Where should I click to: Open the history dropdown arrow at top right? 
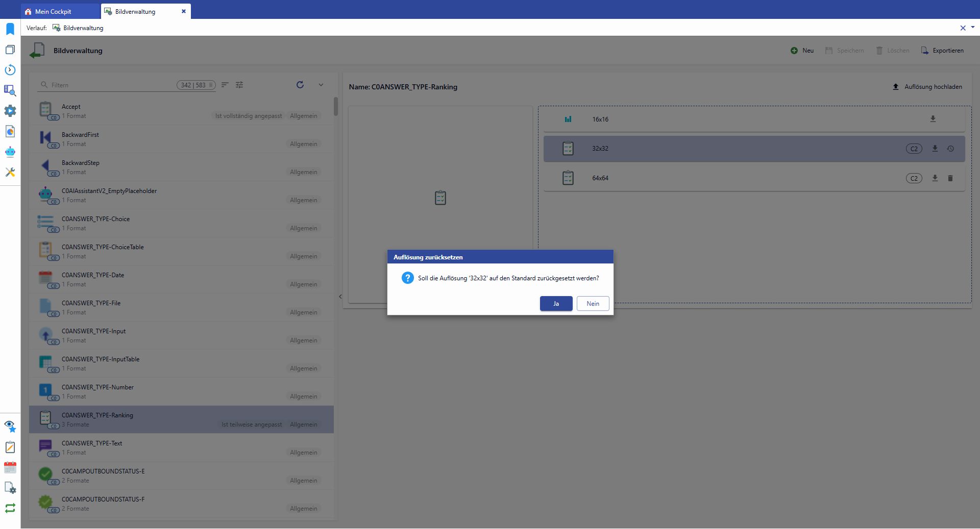[x=973, y=28]
